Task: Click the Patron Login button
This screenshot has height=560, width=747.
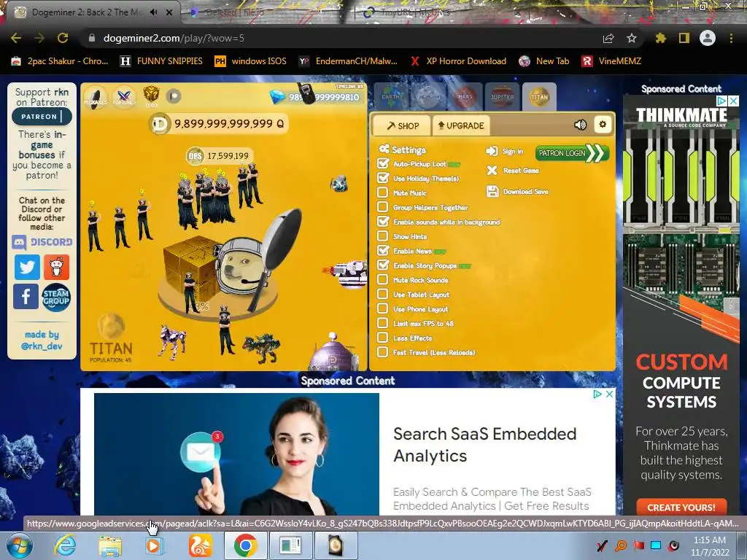Action: [572, 153]
